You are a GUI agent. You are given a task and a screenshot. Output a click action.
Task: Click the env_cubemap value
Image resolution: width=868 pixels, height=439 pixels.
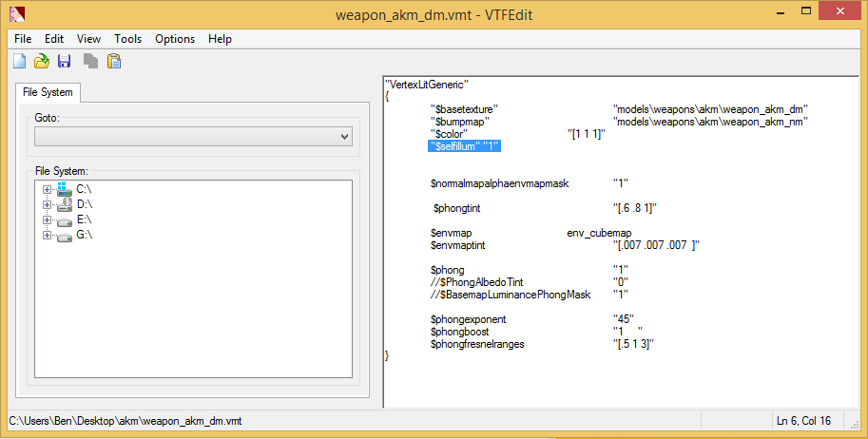(599, 233)
